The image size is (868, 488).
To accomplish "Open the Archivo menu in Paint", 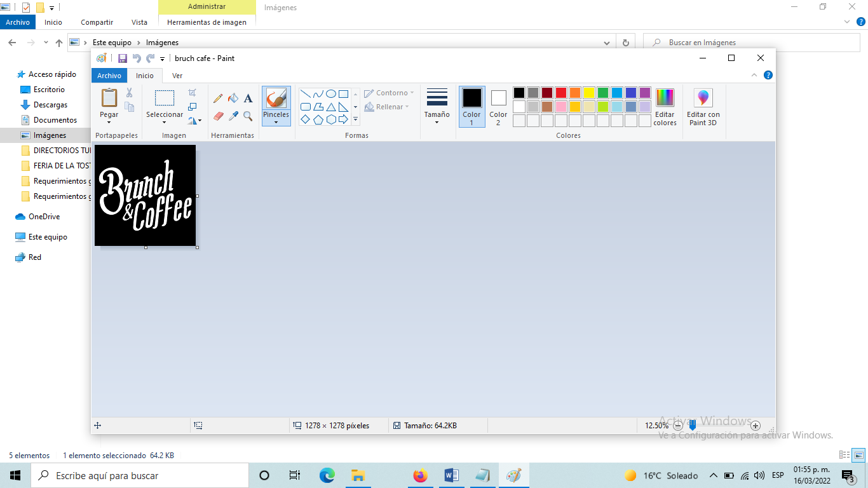I will pyautogui.click(x=109, y=76).
